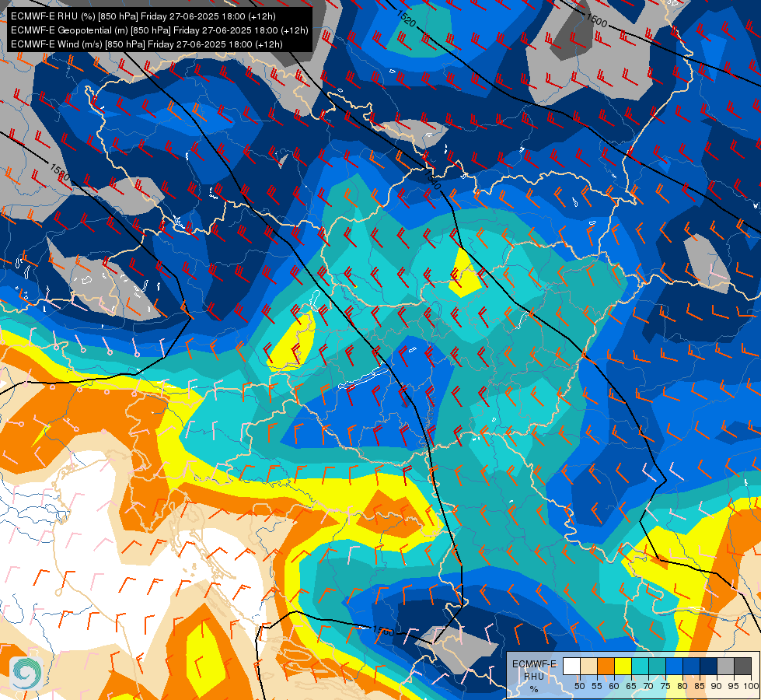Select the white legend swatch below 50
Viewport: 761px width, 700px height.
[x=571, y=666]
